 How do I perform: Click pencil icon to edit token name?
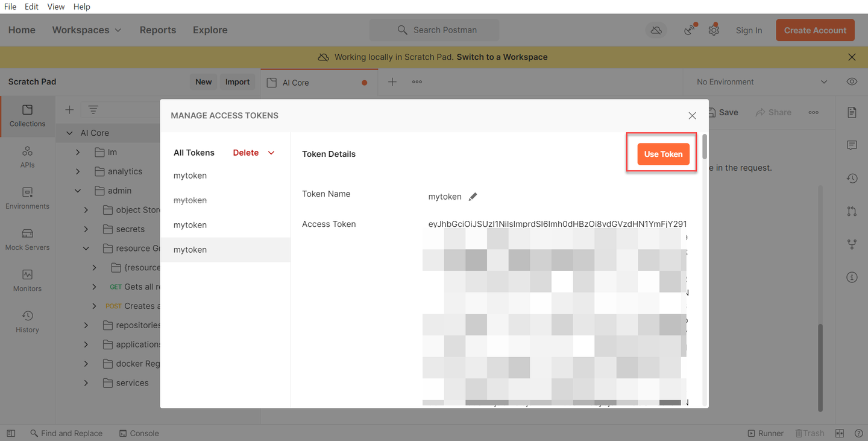[x=473, y=197]
